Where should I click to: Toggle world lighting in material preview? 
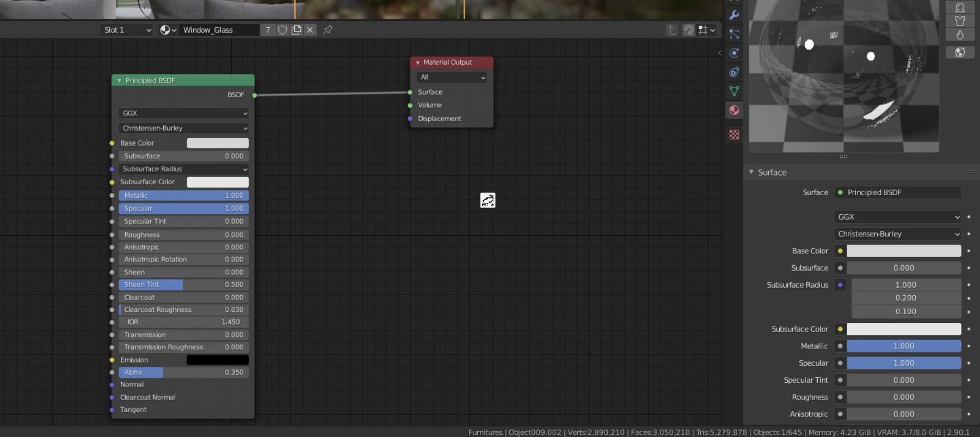click(x=960, y=52)
